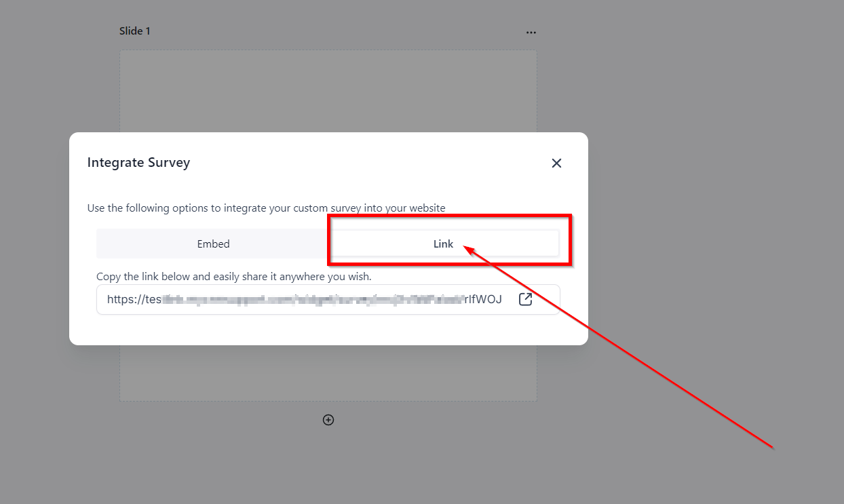Image resolution: width=844 pixels, height=504 pixels.
Task: Switch to the Embed tab
Action: click(x=213, y=244)
